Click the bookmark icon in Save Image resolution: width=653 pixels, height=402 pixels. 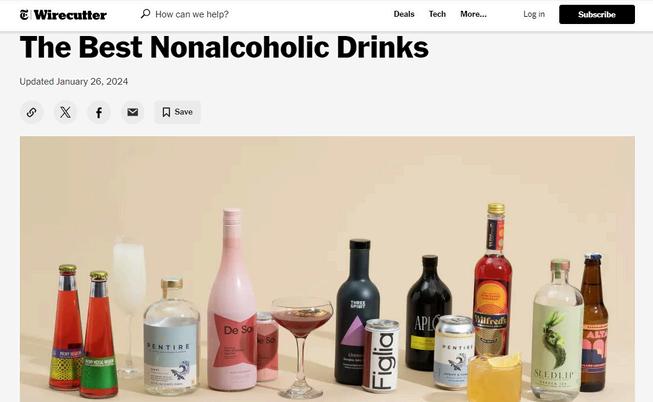(x=166, y=112)
